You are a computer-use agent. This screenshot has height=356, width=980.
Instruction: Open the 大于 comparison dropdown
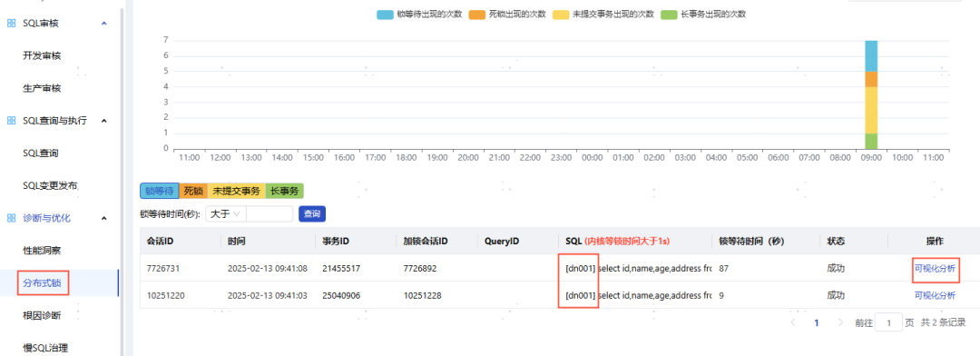click(226, 214)
